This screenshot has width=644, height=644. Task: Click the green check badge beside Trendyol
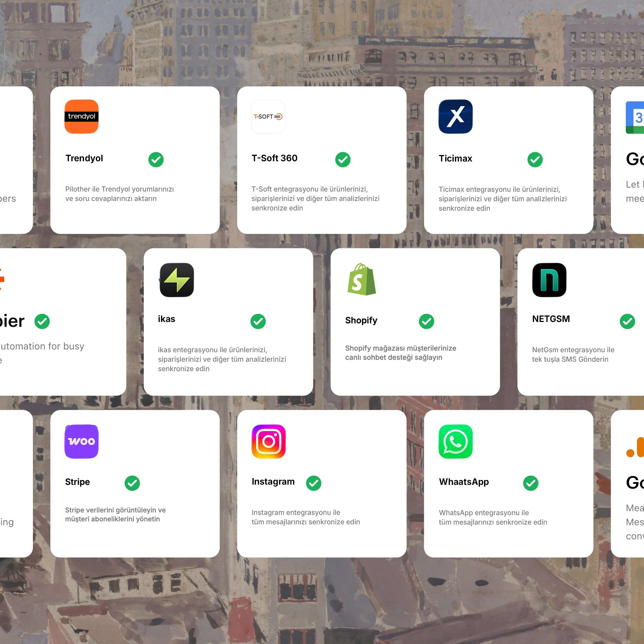[156, 160]
